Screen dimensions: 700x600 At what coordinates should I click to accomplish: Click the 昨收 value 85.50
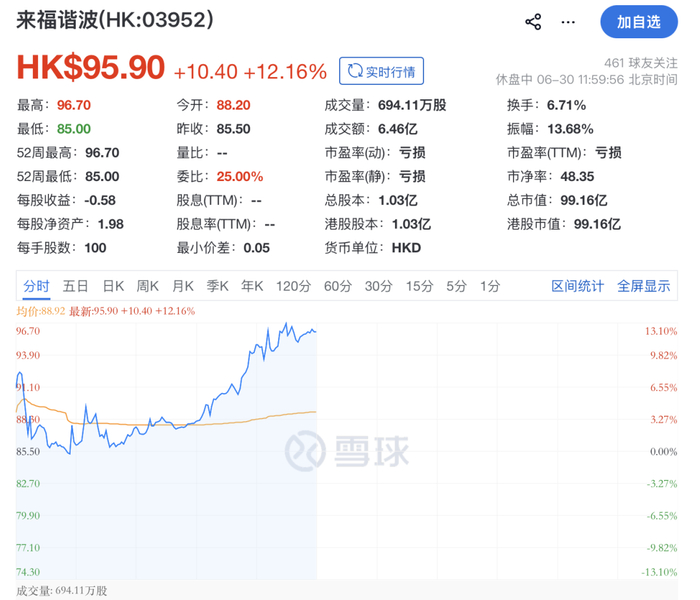click(x=233, y=129)
